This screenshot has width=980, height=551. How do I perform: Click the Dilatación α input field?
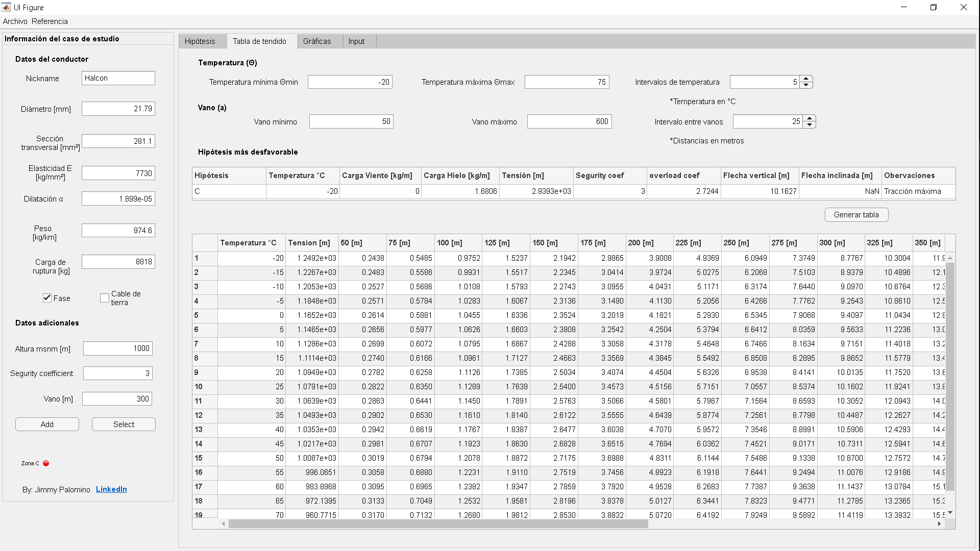point(118,199)
